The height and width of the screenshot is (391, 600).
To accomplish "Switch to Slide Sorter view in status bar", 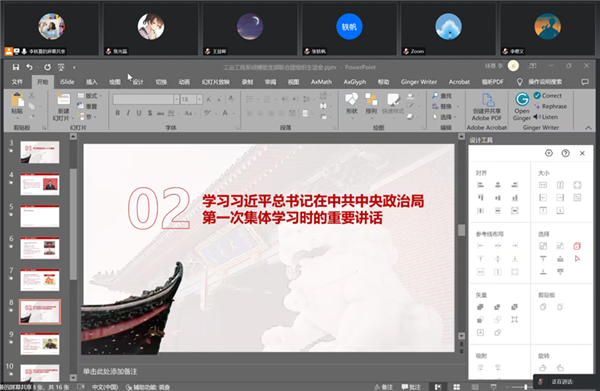I will pos(457,387).
